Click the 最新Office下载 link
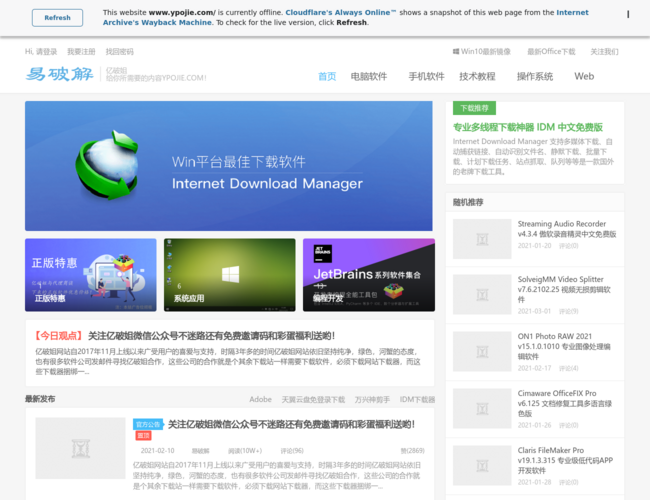 547,51
